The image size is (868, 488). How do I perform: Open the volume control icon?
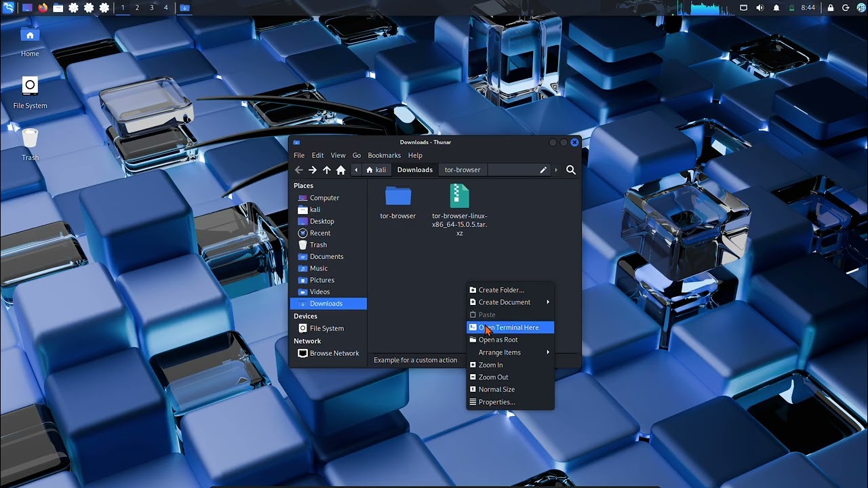pyautogui.click(x=759, y=8)
